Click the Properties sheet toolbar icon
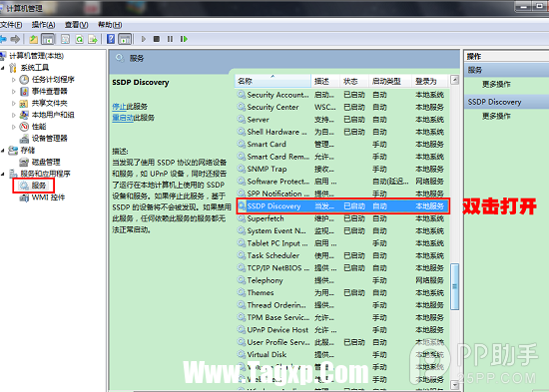This screenshot has height=392, width=549. [x=65, y=39]
